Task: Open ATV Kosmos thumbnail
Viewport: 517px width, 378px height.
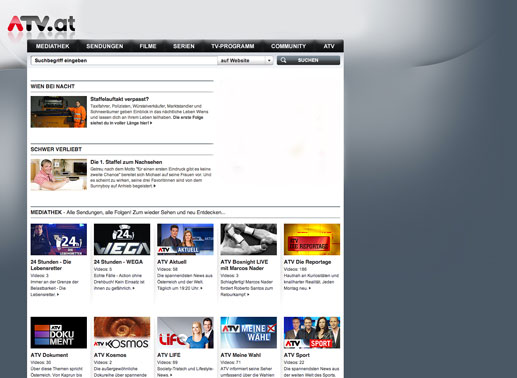Action: (122, 333)
